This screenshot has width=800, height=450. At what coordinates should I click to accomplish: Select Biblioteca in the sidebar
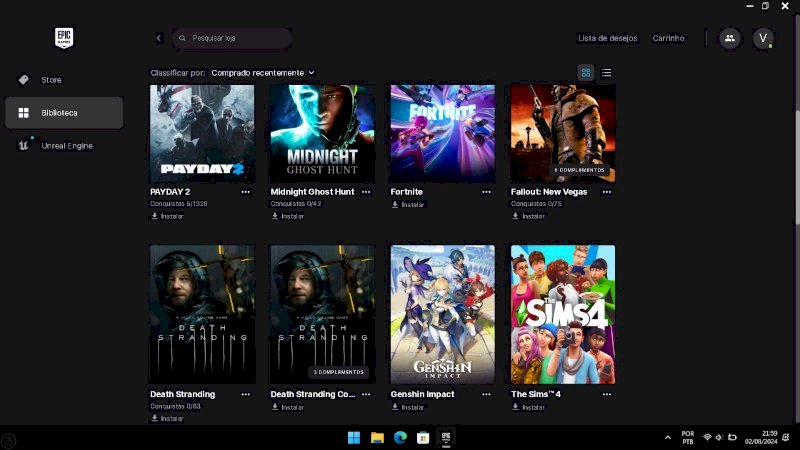(x=64, y=113)
